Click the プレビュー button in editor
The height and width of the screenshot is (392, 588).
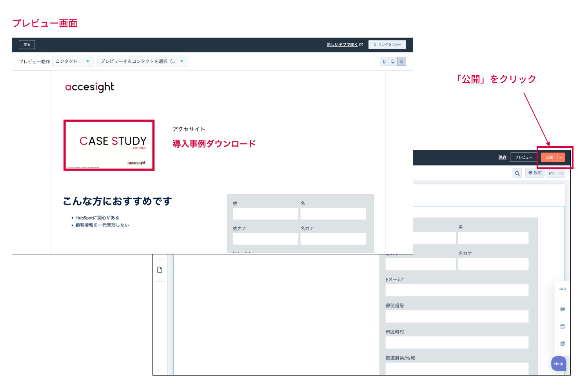[x=524, y=158]
